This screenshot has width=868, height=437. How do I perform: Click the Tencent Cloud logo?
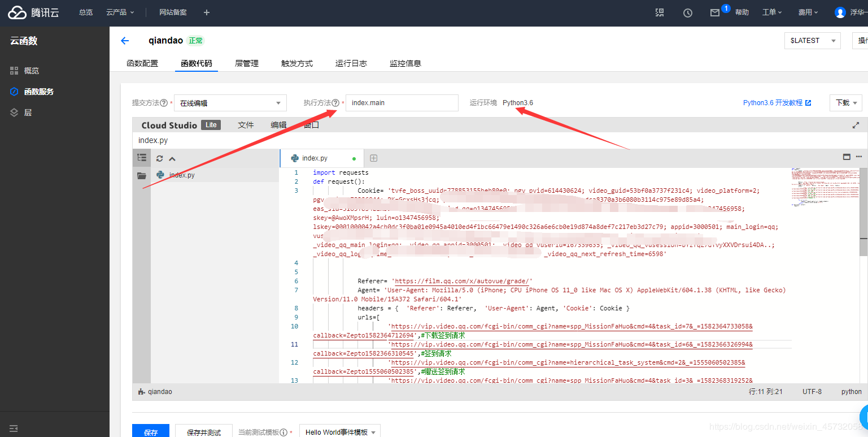point(34,12)
